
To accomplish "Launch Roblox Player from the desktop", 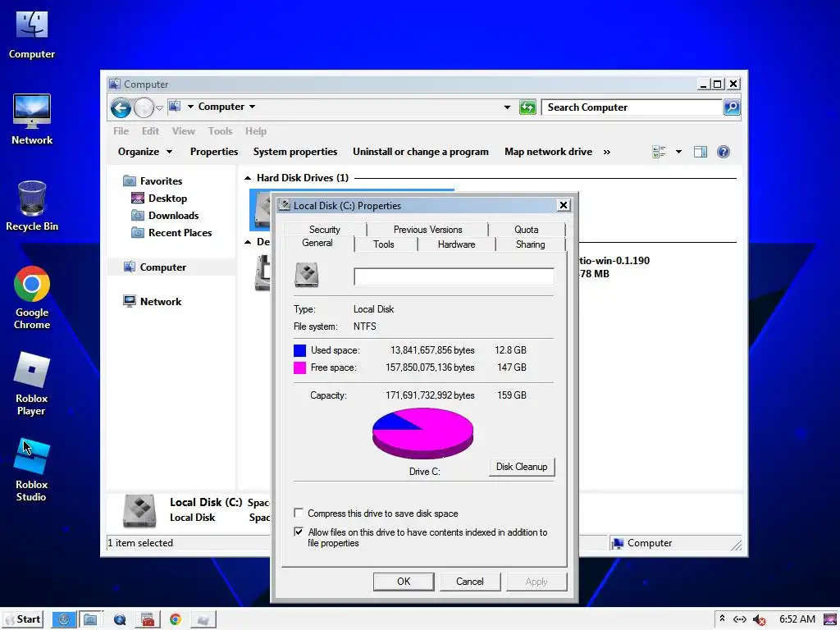I will (x=32, y=384).
